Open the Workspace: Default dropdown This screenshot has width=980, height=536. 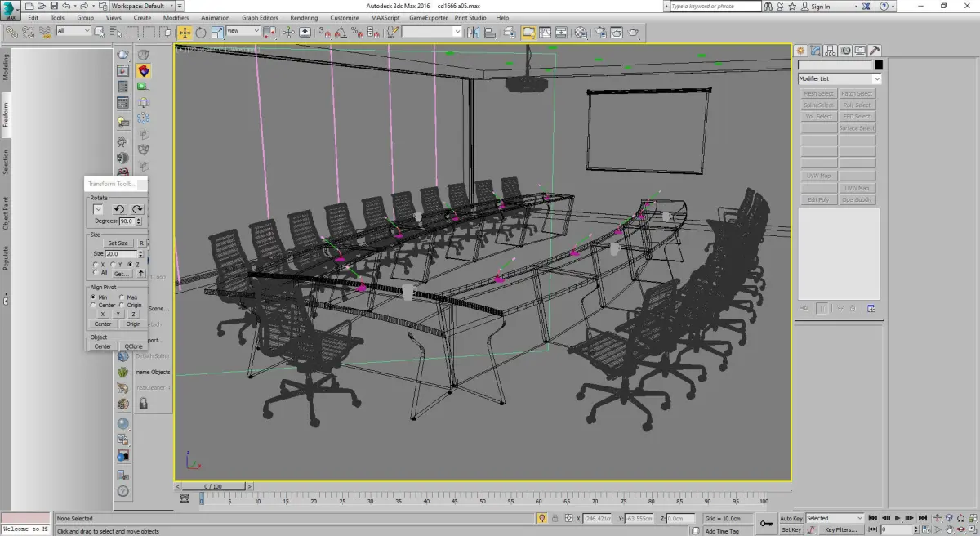coord(144,6)
